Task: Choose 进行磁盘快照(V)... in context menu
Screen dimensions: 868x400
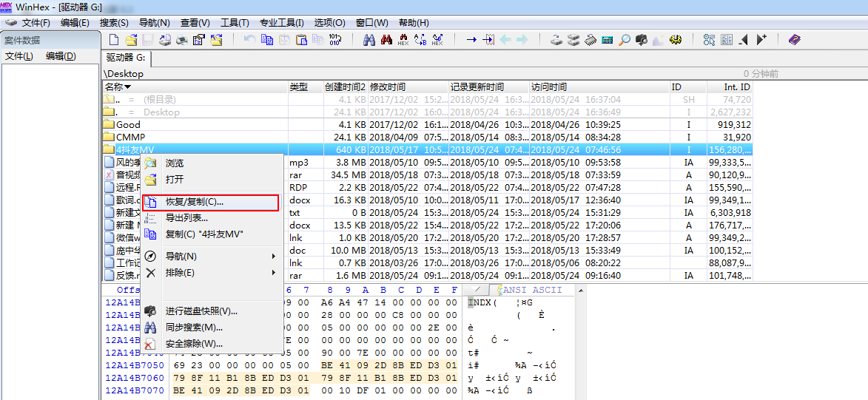Action: (212, 311)
